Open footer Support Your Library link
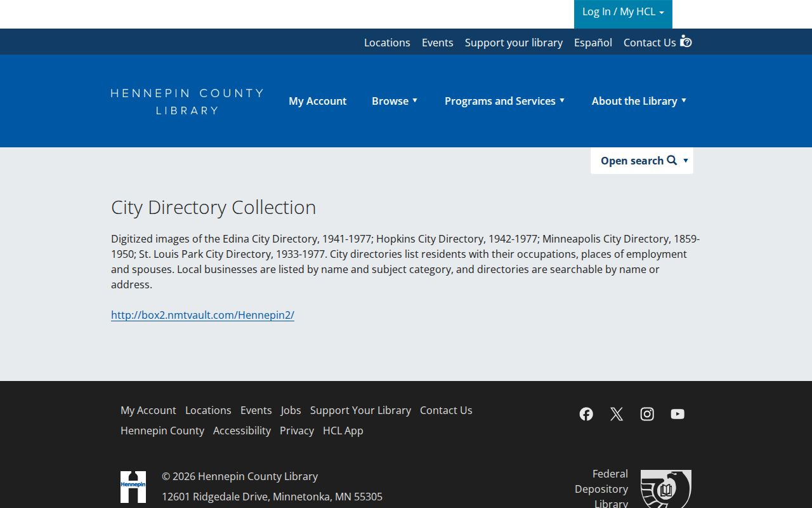 (360, 410)
